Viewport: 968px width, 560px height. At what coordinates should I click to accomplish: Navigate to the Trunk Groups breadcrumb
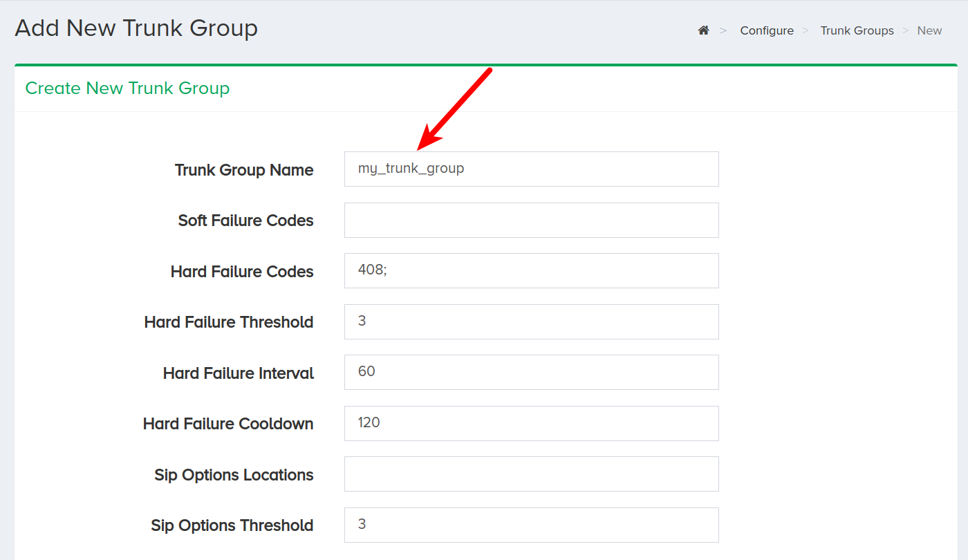click(x=857, y=30)
